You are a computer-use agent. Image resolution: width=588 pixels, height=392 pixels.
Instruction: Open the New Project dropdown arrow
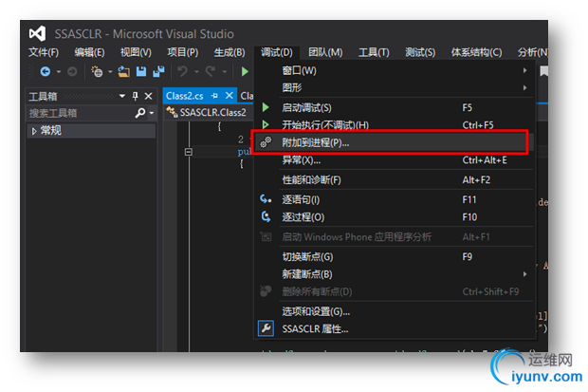[110, 71]
